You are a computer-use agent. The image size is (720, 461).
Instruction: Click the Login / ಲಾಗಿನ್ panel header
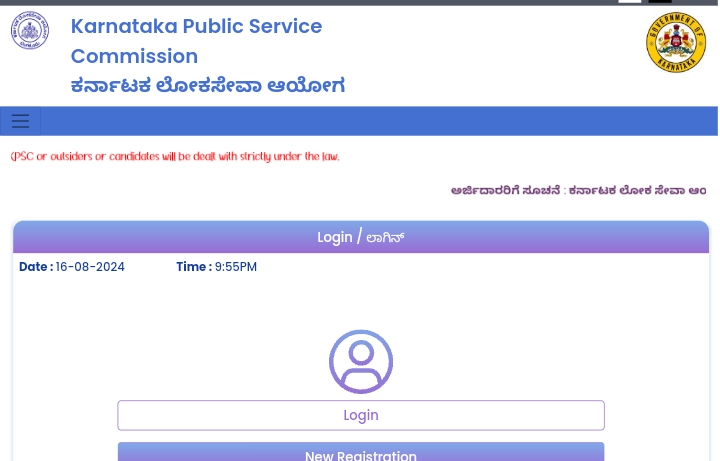point(361,237)
